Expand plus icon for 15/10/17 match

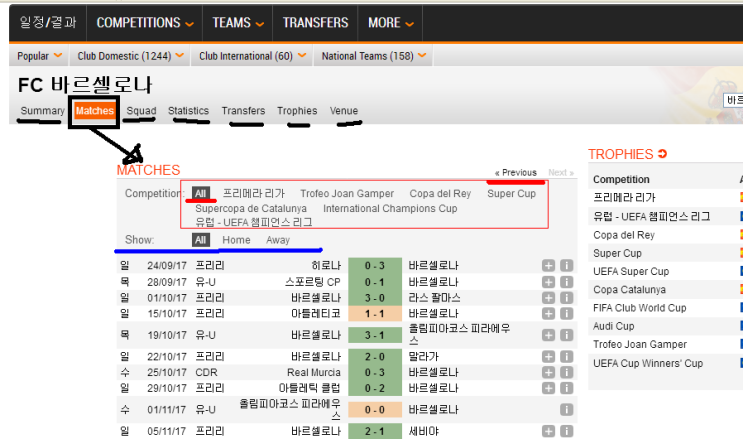tap(548, 313)
